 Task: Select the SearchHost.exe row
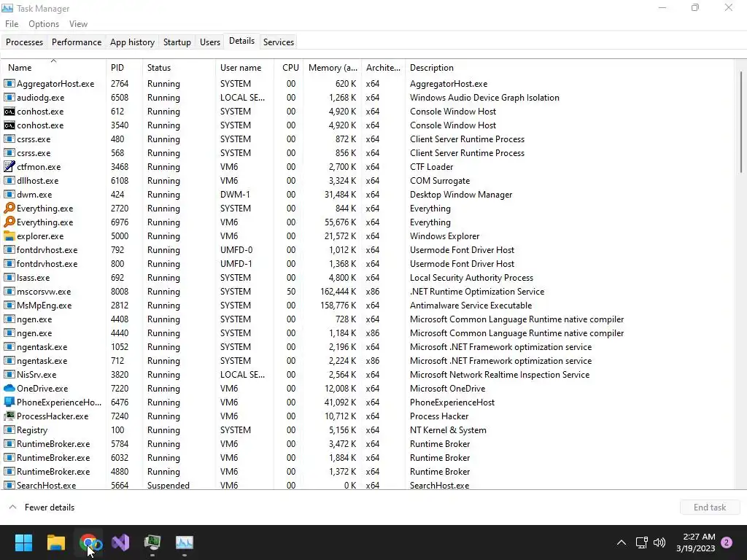pyautogui.click(x=367, y=485)
